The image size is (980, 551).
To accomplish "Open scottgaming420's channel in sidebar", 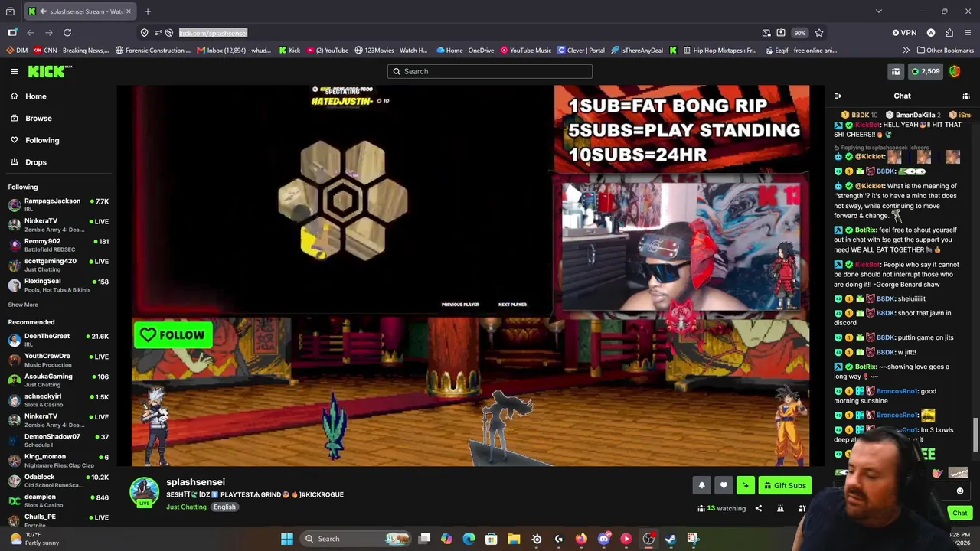I will 58,265.
